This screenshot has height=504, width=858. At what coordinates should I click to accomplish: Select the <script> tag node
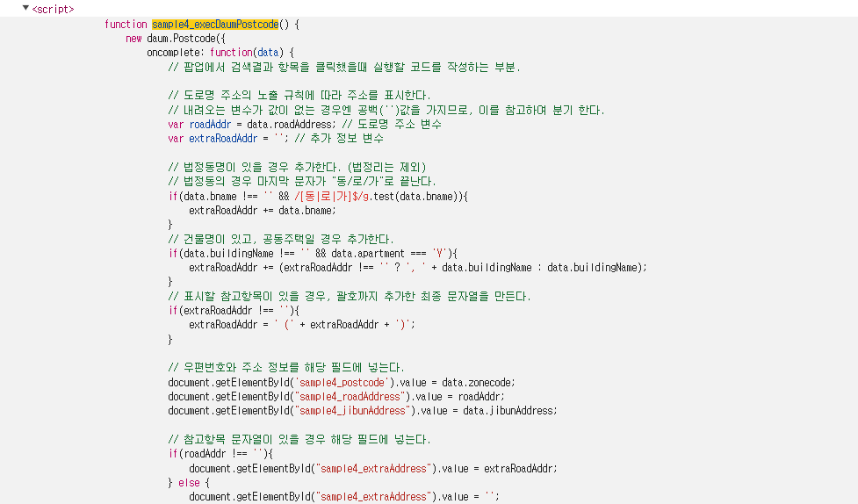[x=53, y=10]
